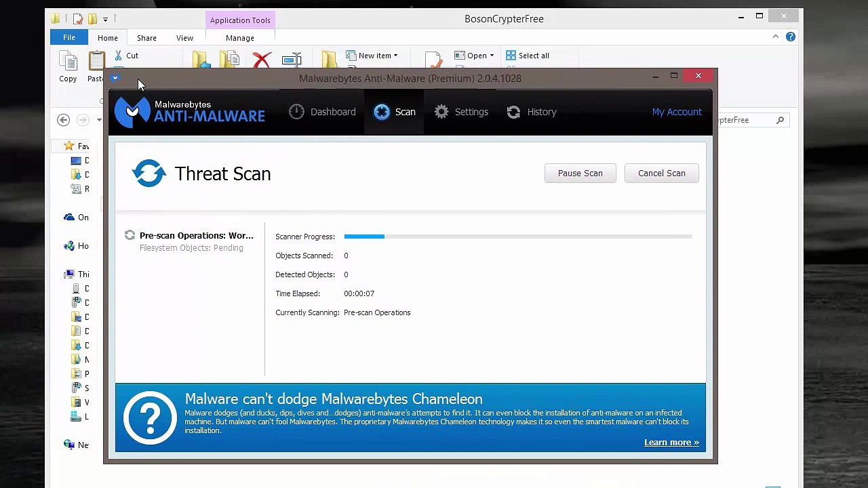
Task: Click the History clock-arrow icon
Action: pos(513,112)
